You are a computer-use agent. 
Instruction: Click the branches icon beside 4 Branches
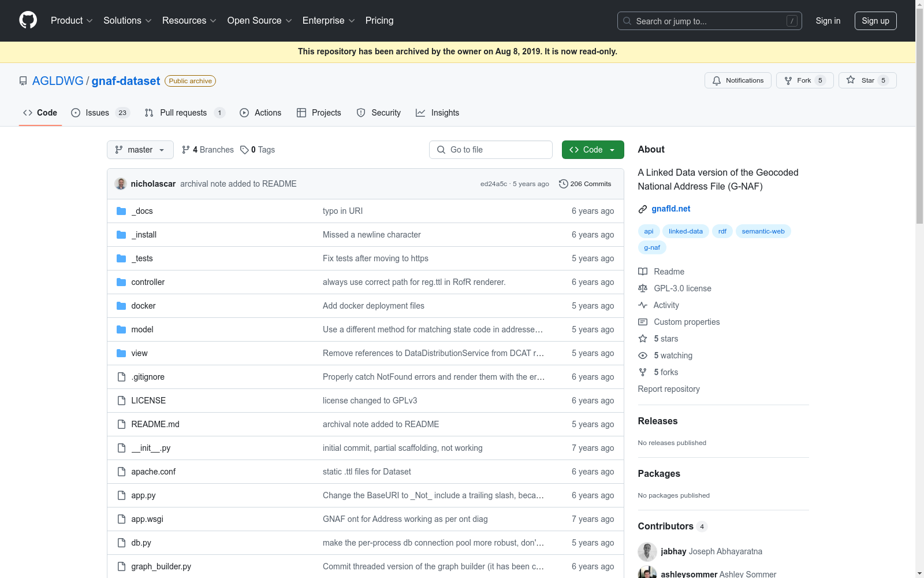pyautogui.click(x=186, y=150)
